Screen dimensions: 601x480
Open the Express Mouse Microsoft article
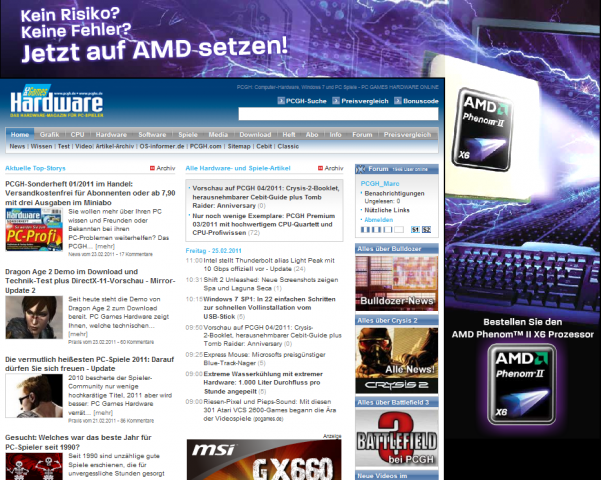264,359
